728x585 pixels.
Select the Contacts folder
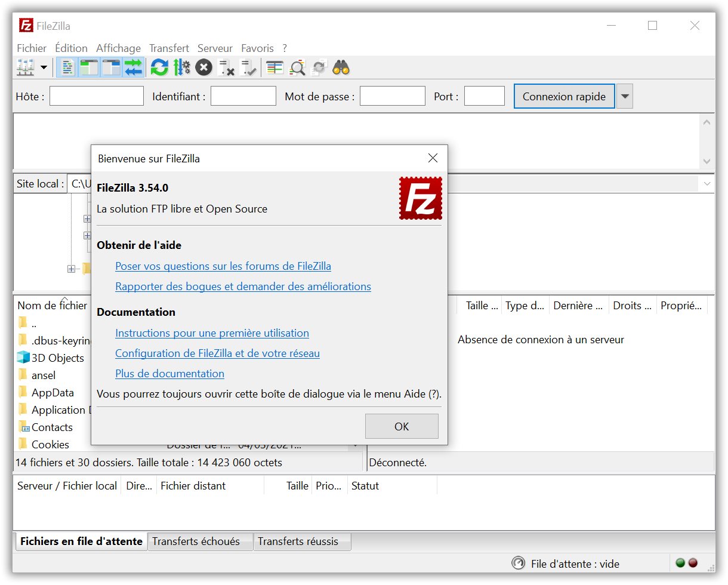[x=52, y=427]
